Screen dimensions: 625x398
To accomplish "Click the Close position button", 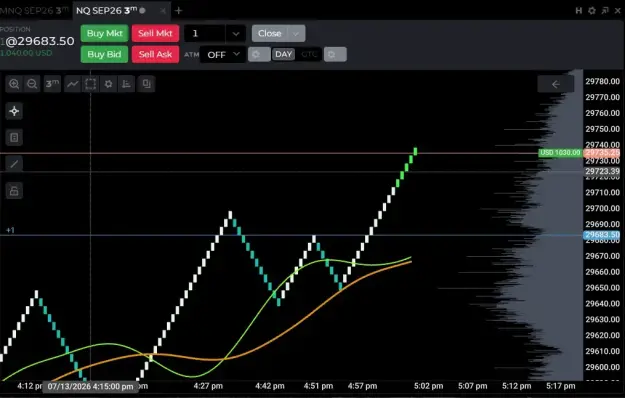I will tap(270, 33).
